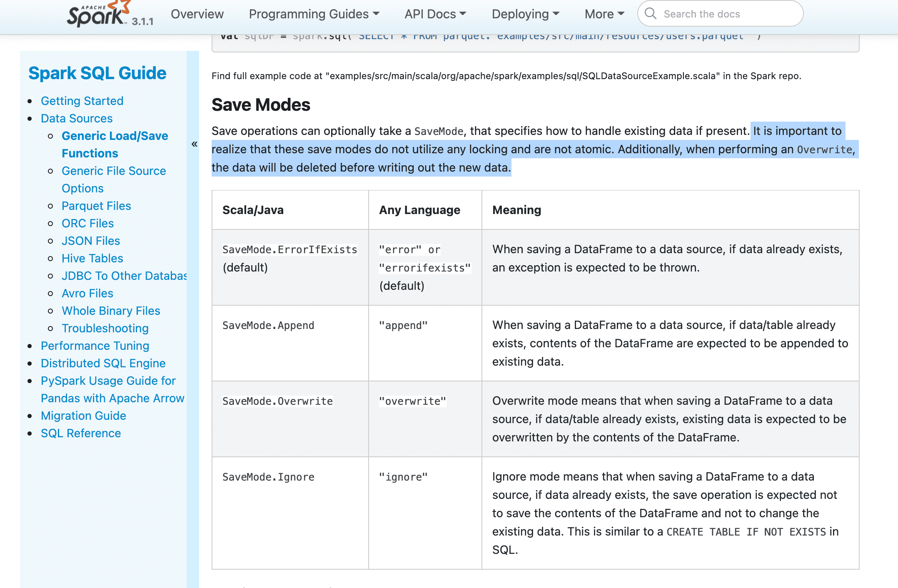The height and width of the screenshot is (588, 898).
Task: Click the search magnifier icon
Action: (651, 14)
